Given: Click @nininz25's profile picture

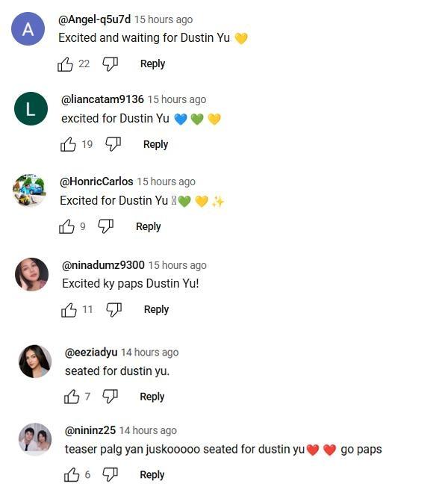Looking at the screenshot, I should (x=34, y=438).
